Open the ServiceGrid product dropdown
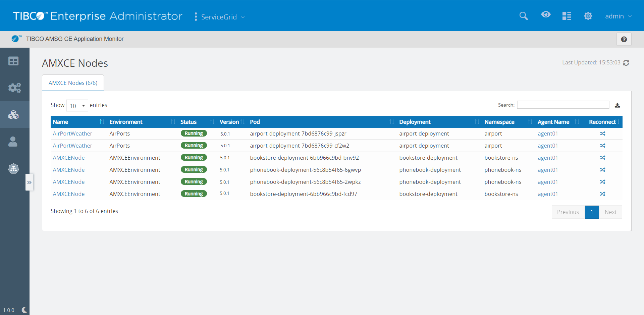The image size is (644, 315). [222, 17]
